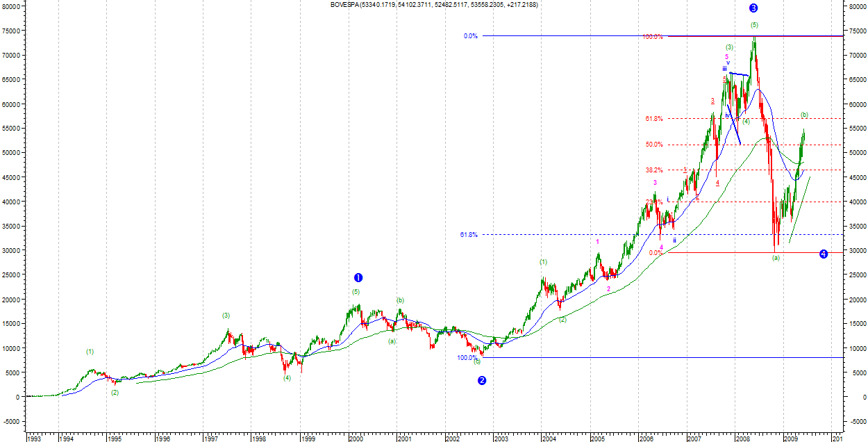868x442 pixels.
Task: Select the blue circled wave 2 marker
Action: click(x=482, y=380)
